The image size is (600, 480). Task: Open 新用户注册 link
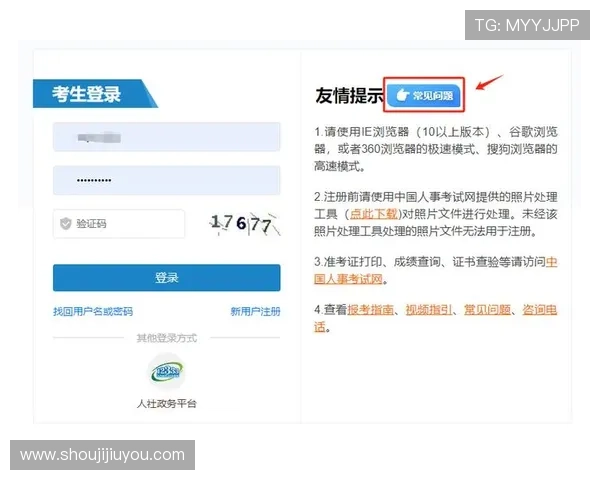point(255,312)
